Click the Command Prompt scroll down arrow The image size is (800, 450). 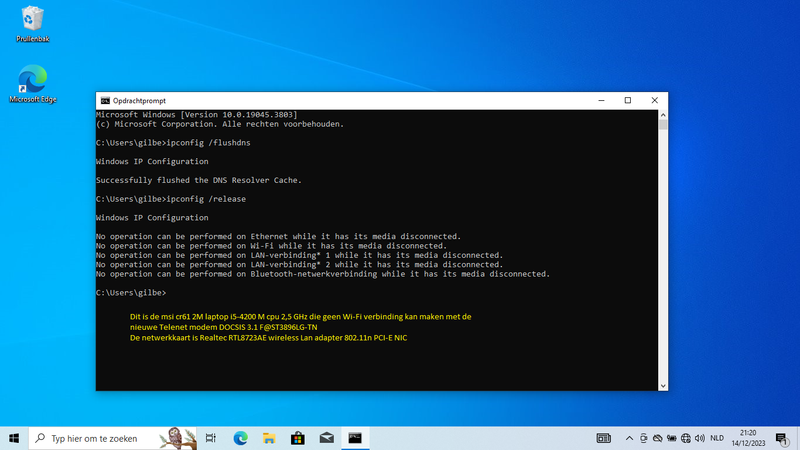[663, 386]
